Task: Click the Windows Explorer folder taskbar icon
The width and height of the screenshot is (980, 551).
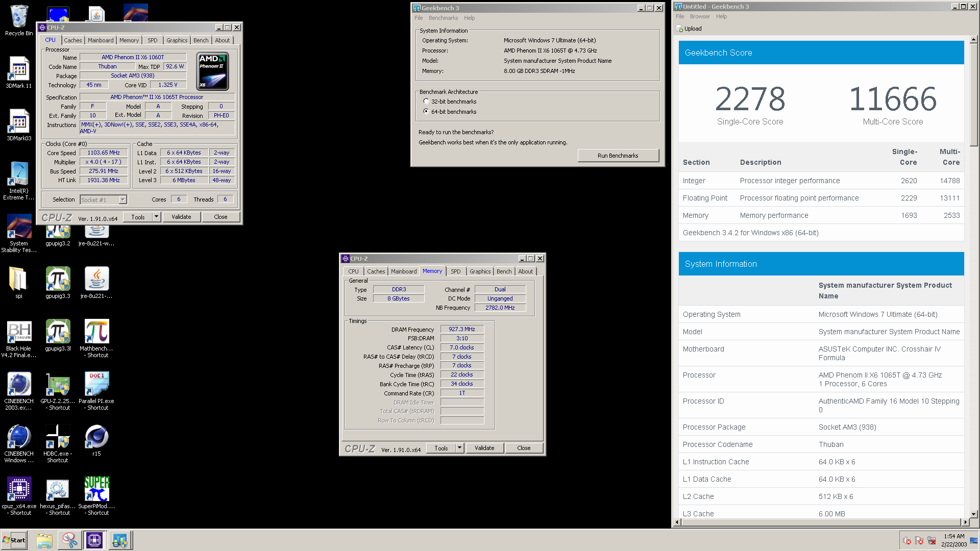Action: coord(44,540)
